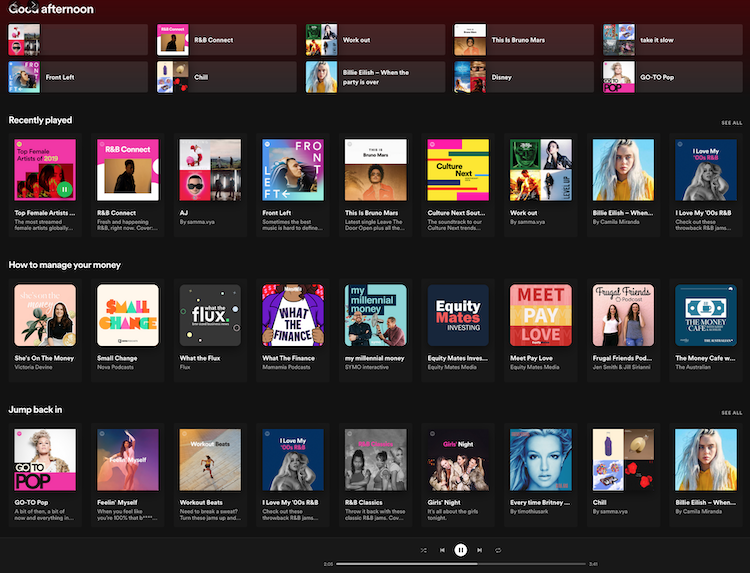Screen dimensions: 750x573
Task: Select the Small Change podcast cover
Action: [x=128, y=315]
